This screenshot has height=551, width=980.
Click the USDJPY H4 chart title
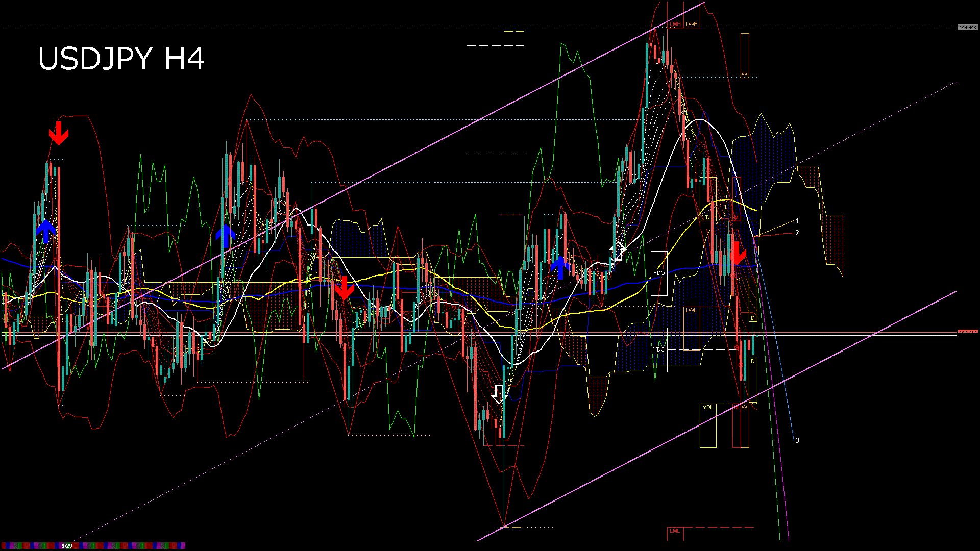click(x=121, y=59)
